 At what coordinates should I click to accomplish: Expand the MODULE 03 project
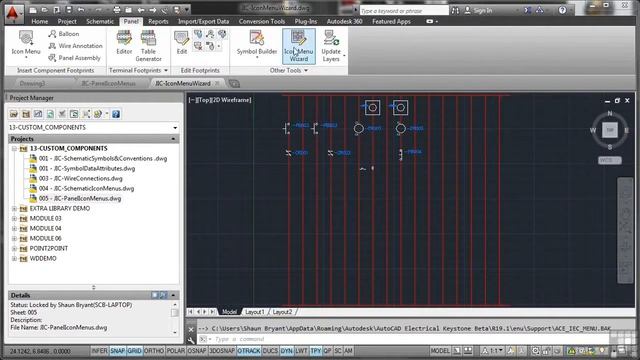pos(14,219)
